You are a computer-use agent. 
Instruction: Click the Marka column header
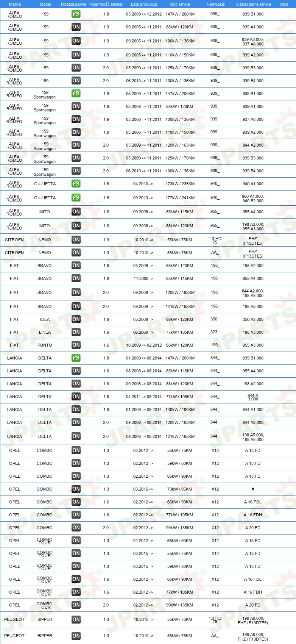(15, 4)
